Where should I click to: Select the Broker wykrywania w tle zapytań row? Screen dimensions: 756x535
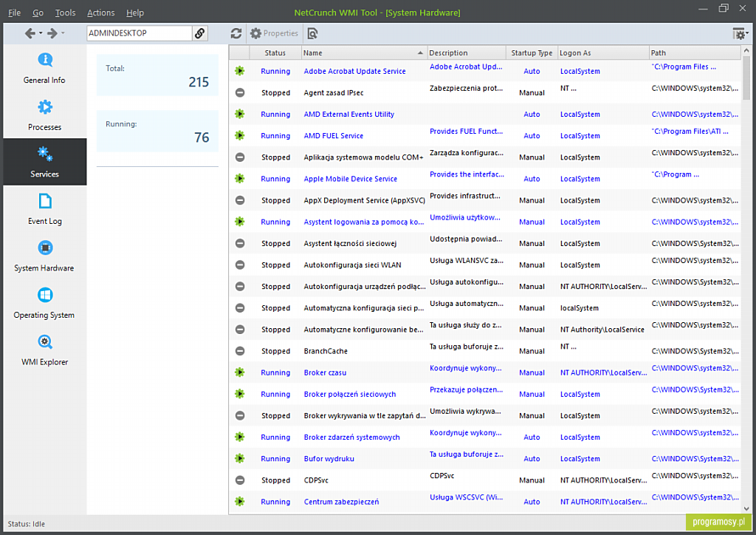(484, 415)
